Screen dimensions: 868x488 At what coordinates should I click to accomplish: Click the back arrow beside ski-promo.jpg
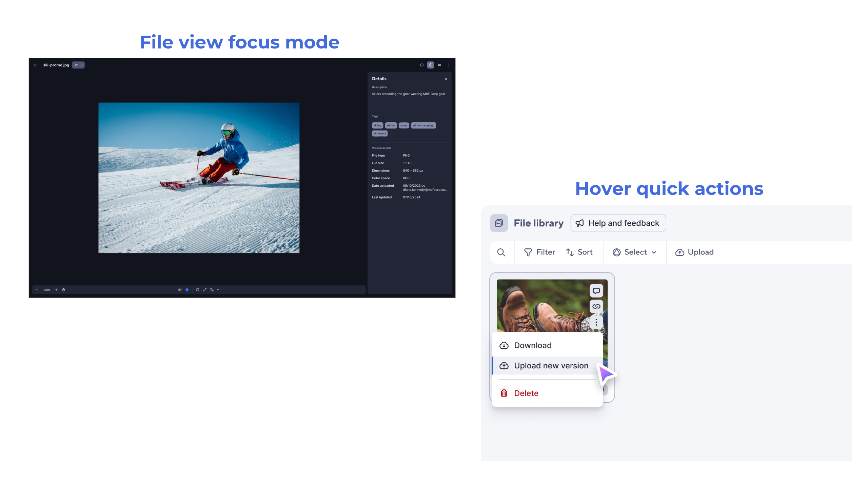[x=36, y=65]
